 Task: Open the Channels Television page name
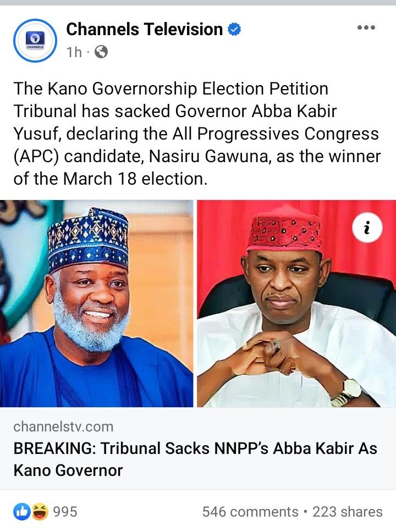click(x=144, y=29)
